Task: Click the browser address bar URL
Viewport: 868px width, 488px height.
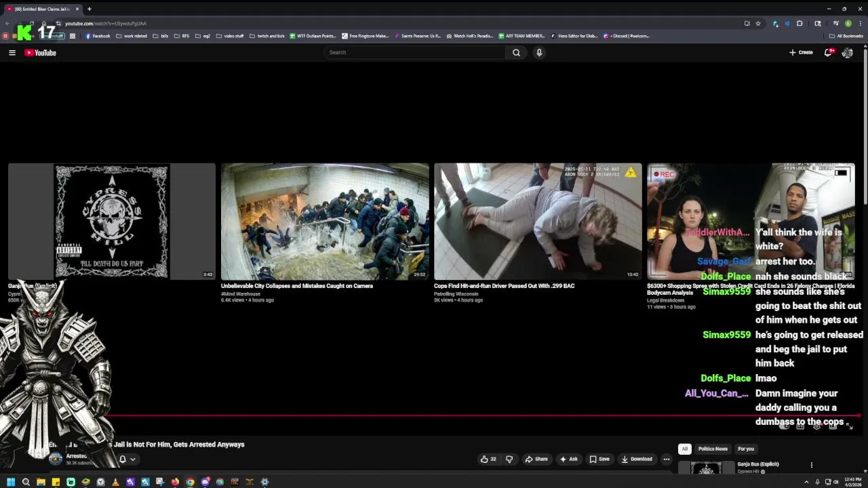Action: tap(105, 24)
